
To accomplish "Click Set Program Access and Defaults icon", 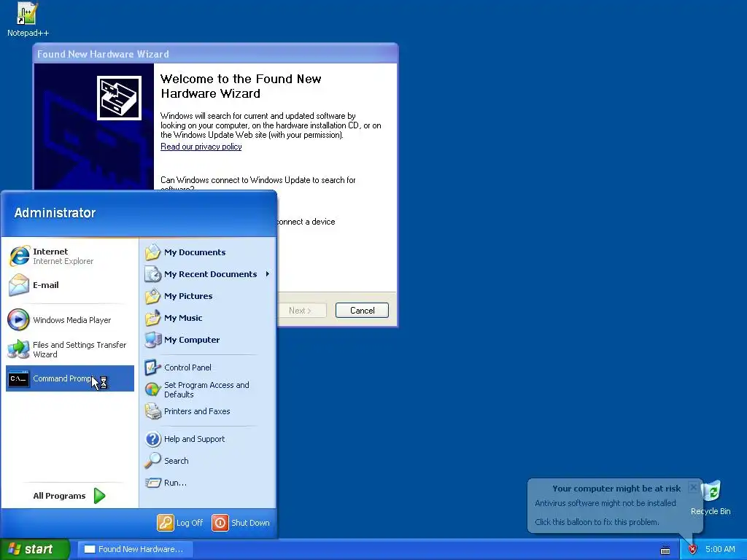I will tap(153, 389).
